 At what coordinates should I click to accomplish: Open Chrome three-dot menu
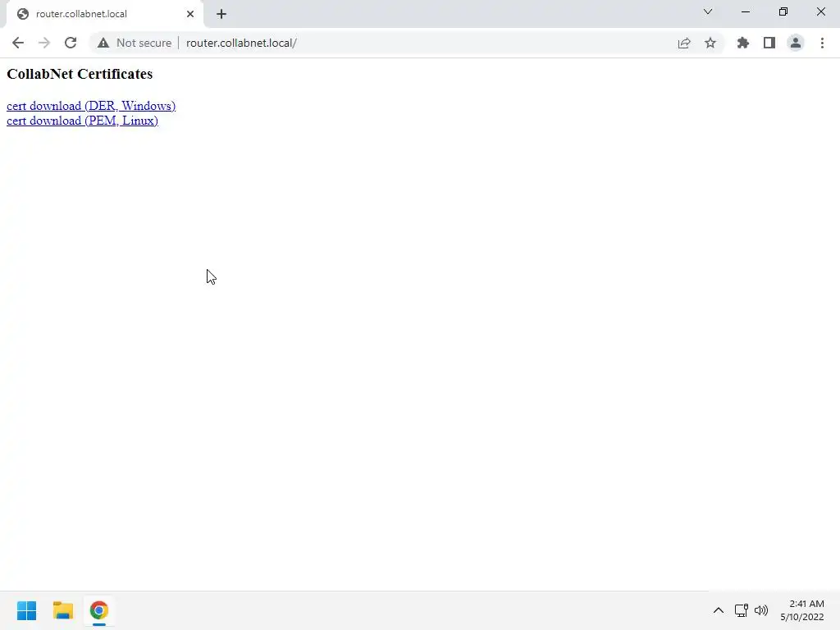(822, 43)
